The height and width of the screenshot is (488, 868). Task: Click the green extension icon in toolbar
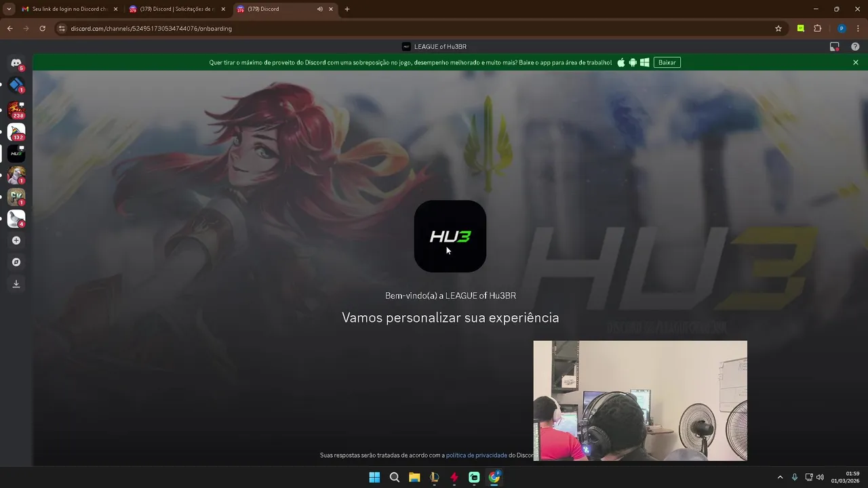pos(801,28)
